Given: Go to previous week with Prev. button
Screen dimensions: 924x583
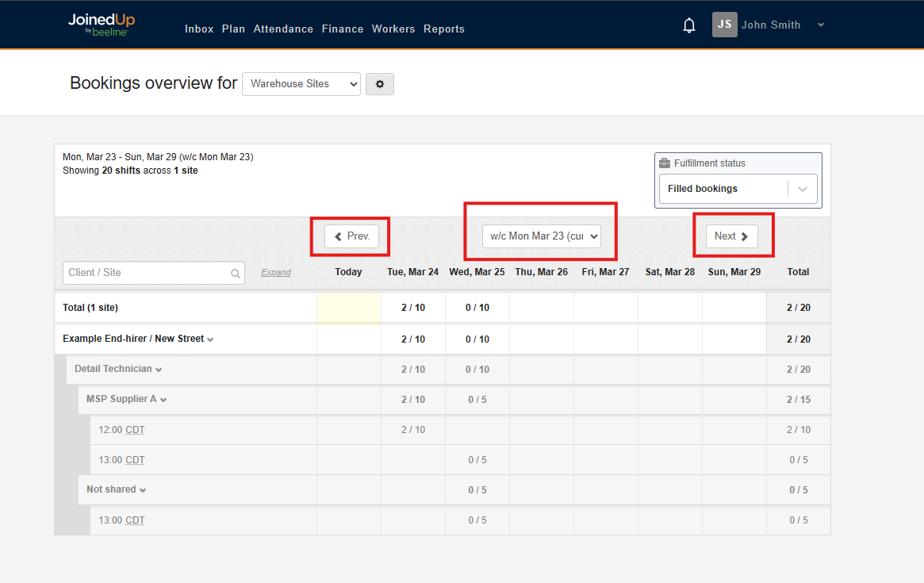Looking at the screenshot, I should (351, 236).
